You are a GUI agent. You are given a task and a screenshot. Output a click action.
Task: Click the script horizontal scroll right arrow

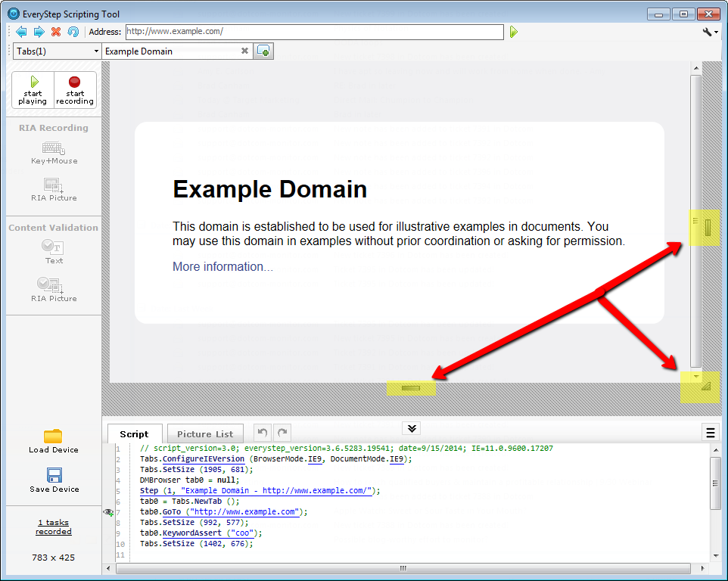click(x=702, y=568)
